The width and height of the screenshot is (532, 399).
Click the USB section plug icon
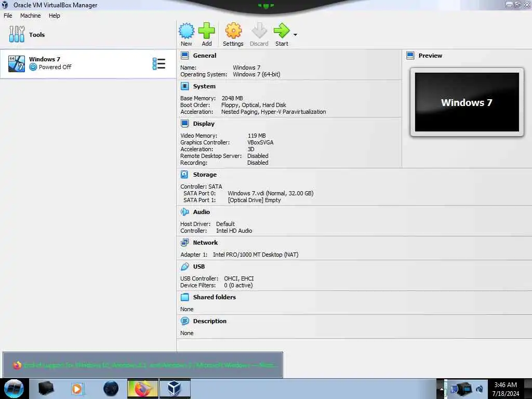click(x=184, y=267)
